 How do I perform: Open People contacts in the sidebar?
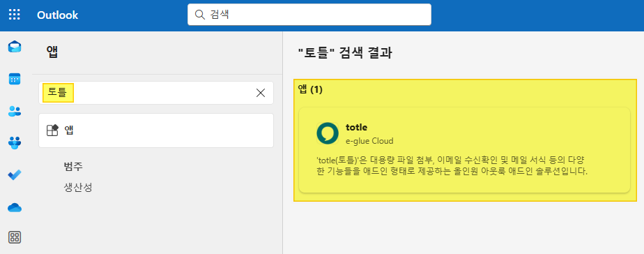(x=15, y=111)
